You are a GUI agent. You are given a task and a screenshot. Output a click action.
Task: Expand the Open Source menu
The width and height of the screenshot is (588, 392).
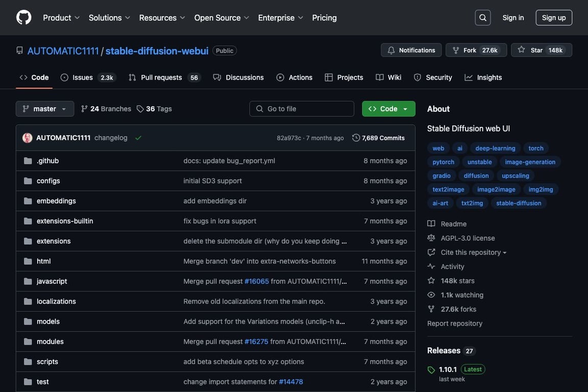(x=222, y=18)
